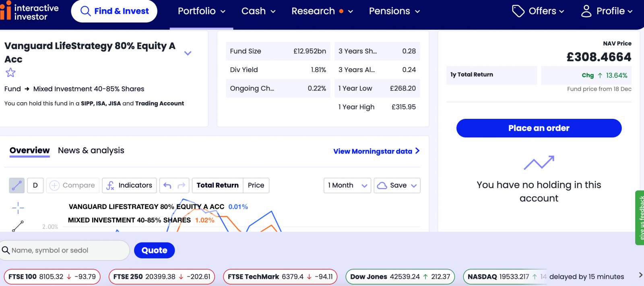Click the trend arrow no-holding icon

(539, 162)
